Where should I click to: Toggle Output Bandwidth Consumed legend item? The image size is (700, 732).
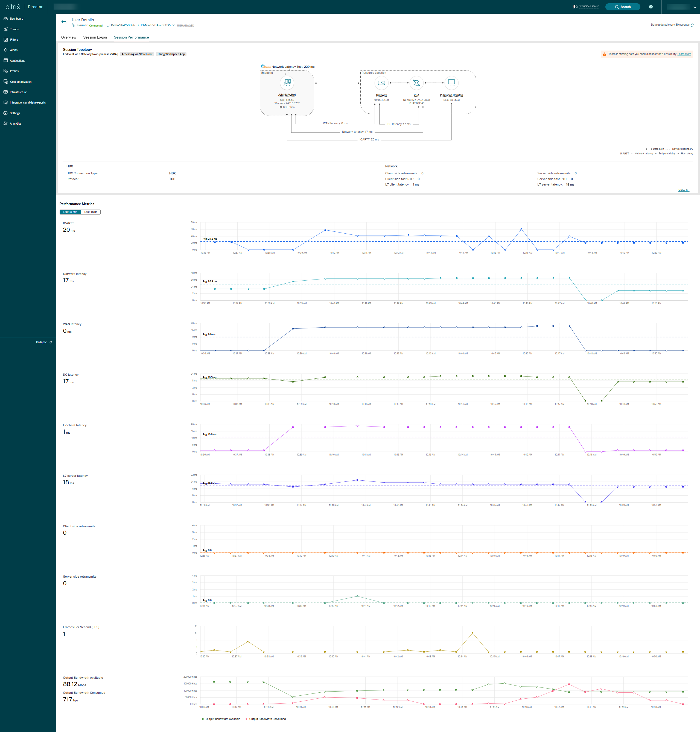[x=265, y=719]
